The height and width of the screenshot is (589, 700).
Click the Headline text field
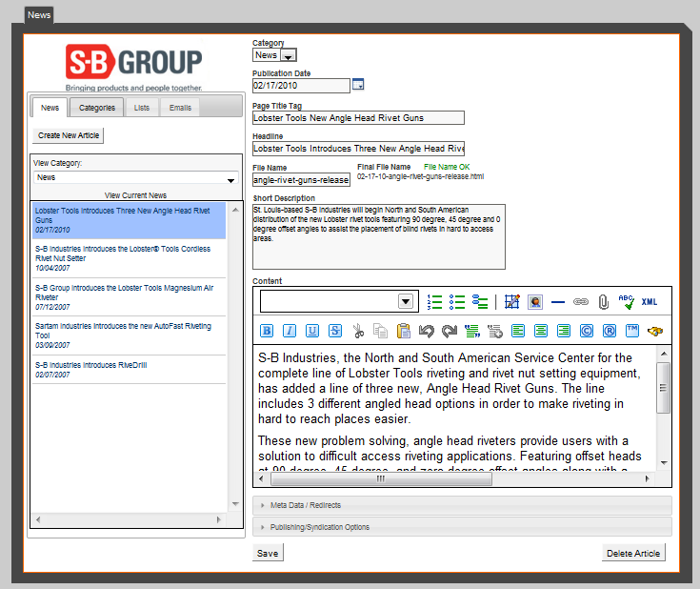[358, 149]
